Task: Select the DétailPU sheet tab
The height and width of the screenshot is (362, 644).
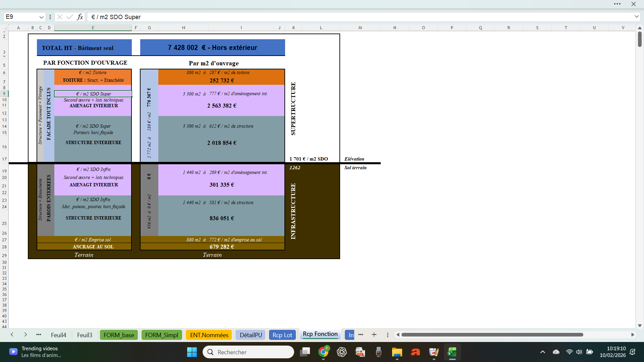Action: 251,335
